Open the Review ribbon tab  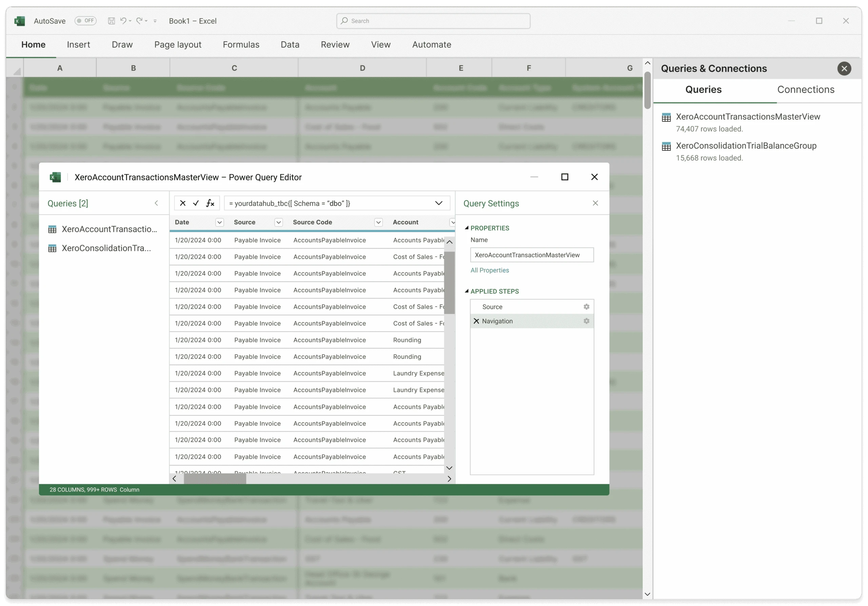335,45
